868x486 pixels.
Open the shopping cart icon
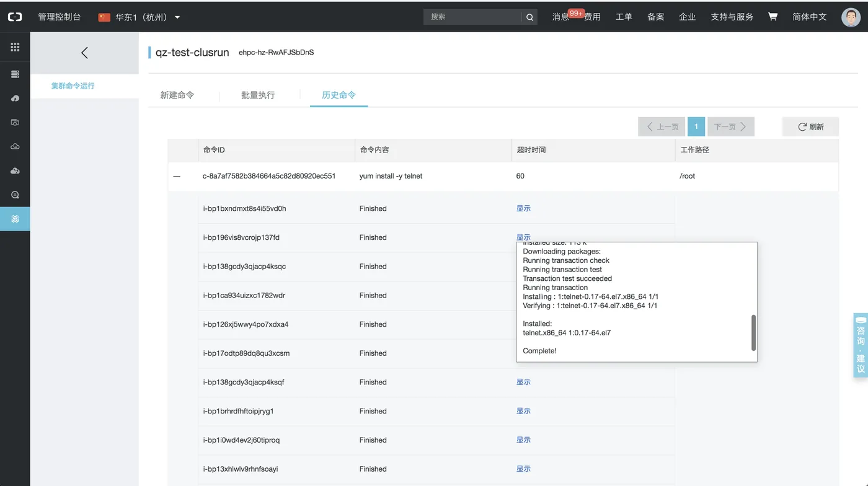pyautogui.click(x=773, y=17)
